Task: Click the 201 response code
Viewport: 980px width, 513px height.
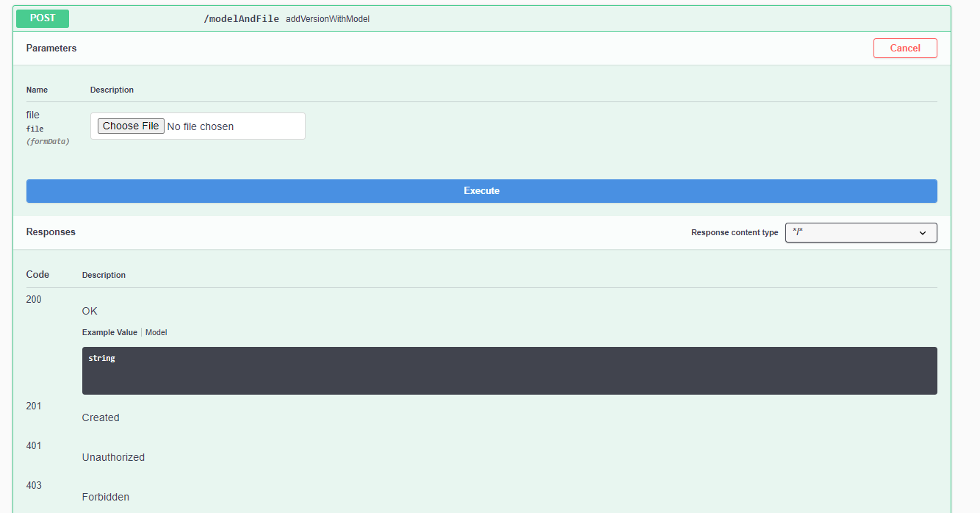Action: (x=34, y=406)
